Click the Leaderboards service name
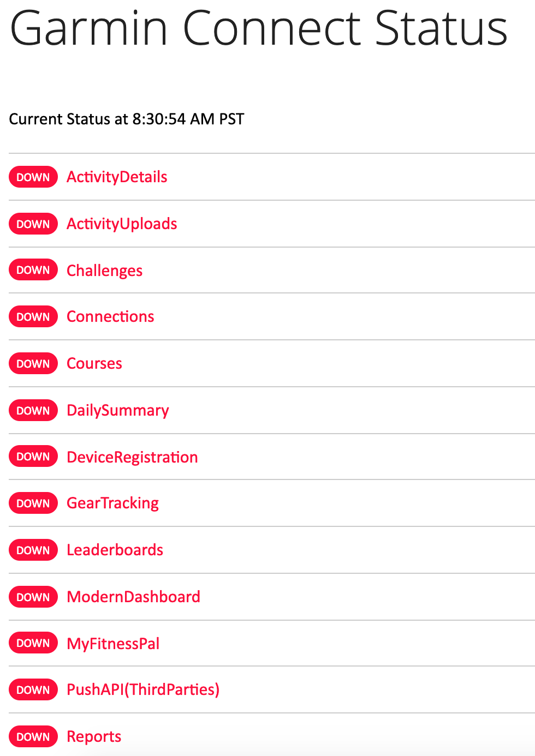535x756 pixels. pyautogui.click(x=115, y=550)
